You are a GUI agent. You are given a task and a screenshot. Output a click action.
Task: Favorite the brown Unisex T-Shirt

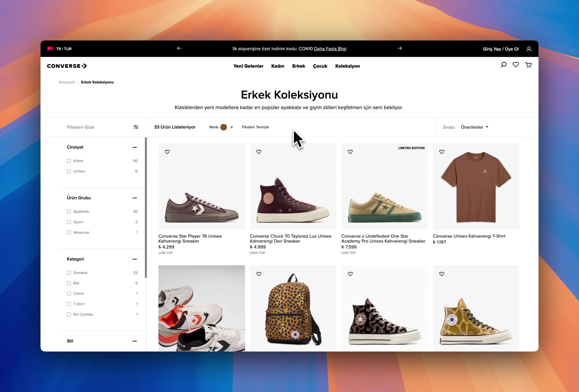(x=442, y=152)
